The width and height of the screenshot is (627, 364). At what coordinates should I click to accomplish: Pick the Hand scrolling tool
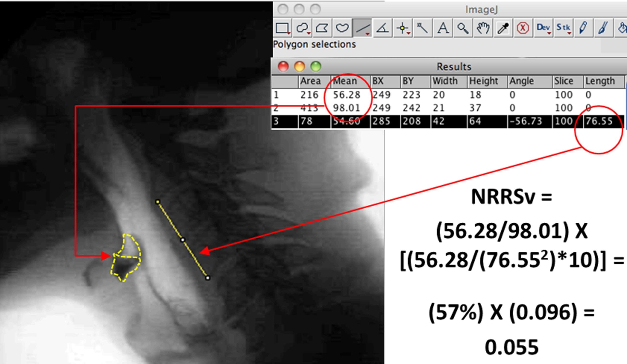(x=483, y=28)
